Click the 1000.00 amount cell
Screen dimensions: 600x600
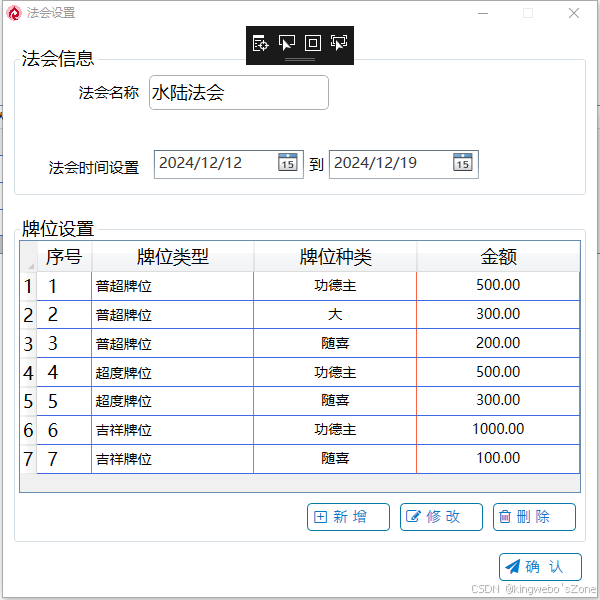[x=498, y=430]
